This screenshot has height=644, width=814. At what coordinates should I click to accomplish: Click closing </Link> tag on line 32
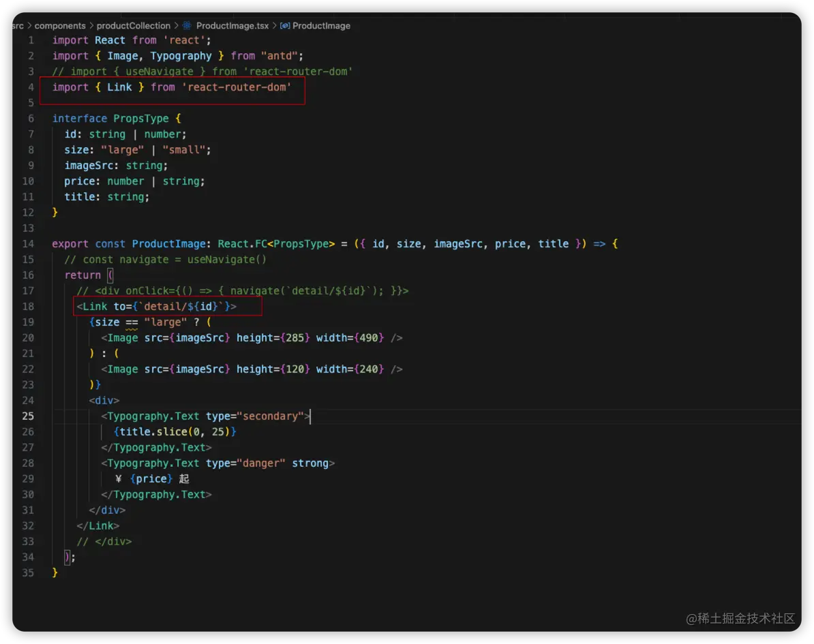[98, 525]
